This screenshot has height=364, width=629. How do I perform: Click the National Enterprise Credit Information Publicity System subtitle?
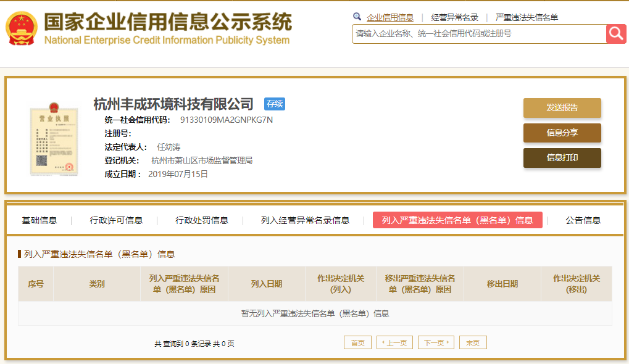click(167, 40)
